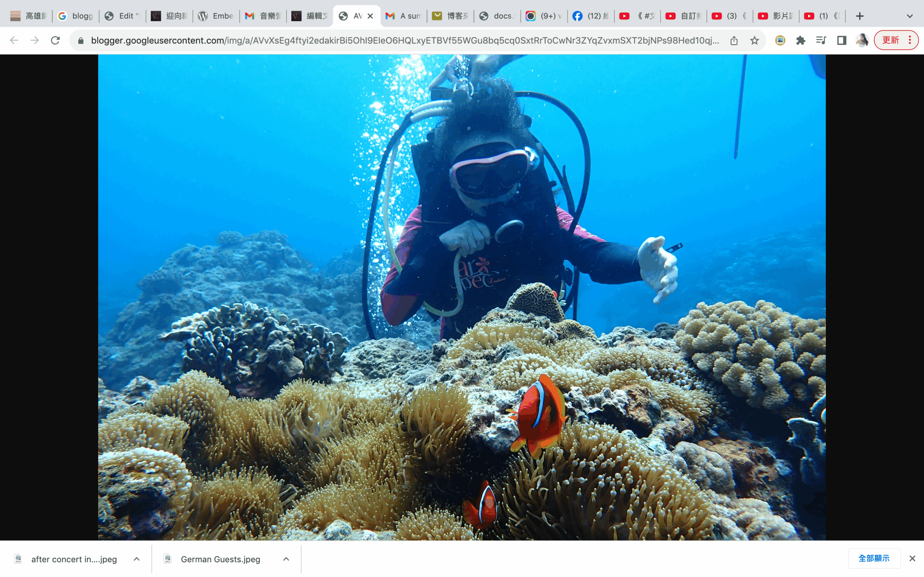Open the media controls playlist icon

[x=820, y=40]
